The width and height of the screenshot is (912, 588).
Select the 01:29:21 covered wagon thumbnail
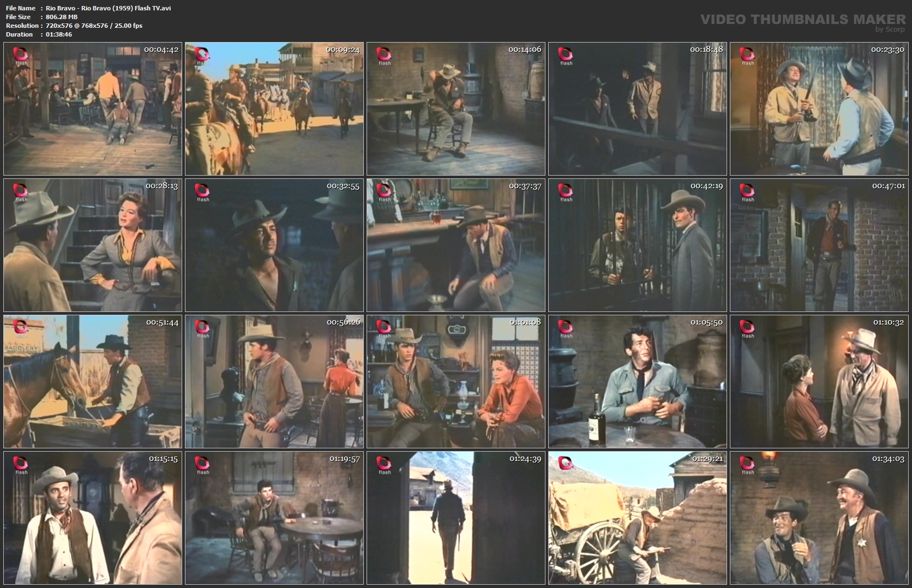[x=638, y=518]
